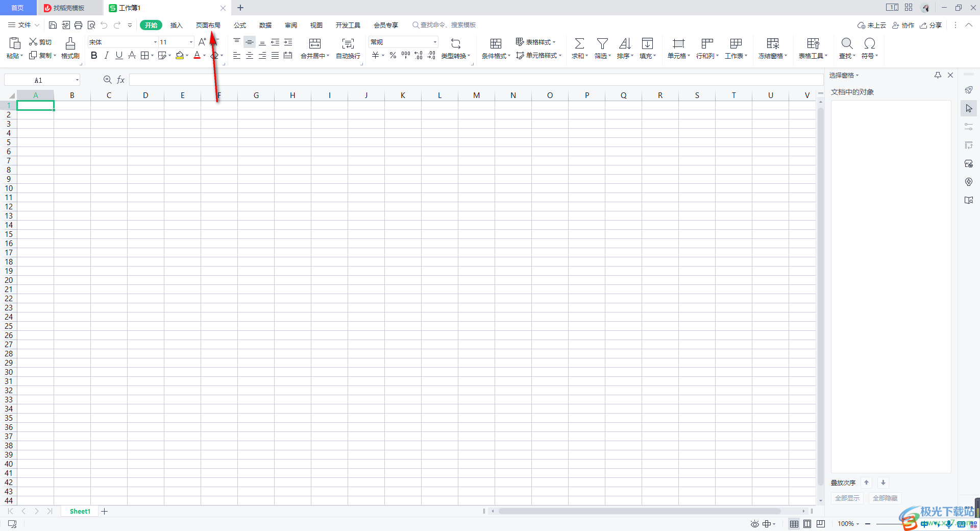Click Merge and Center (合并居中) icon
This screenshot has width=980, height=531.
(315, 43)
